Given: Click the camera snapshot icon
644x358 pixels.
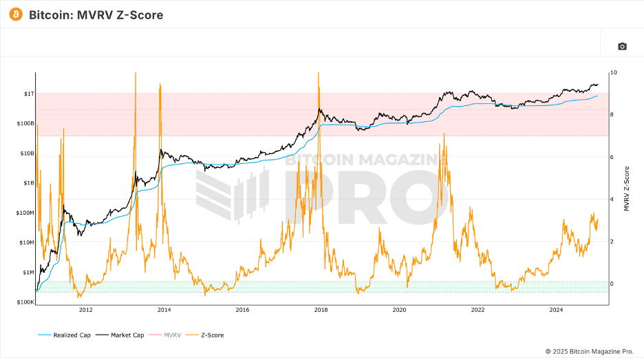Looking at the screenshot, I should click(622, 46).
